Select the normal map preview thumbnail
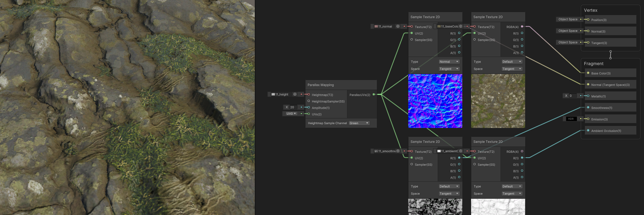 click(x=435, y=101)
